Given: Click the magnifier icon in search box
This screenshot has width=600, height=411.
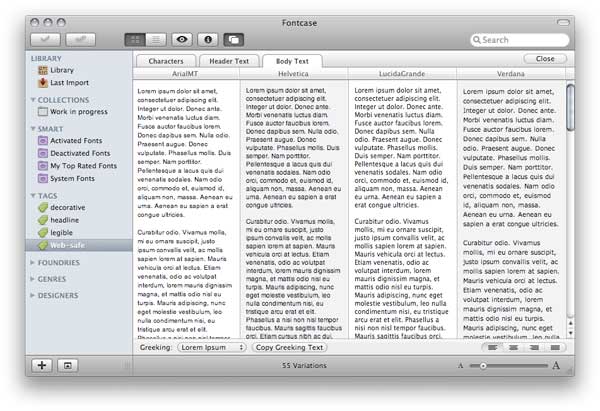Looking at the screenshot, I should (476, 40).
